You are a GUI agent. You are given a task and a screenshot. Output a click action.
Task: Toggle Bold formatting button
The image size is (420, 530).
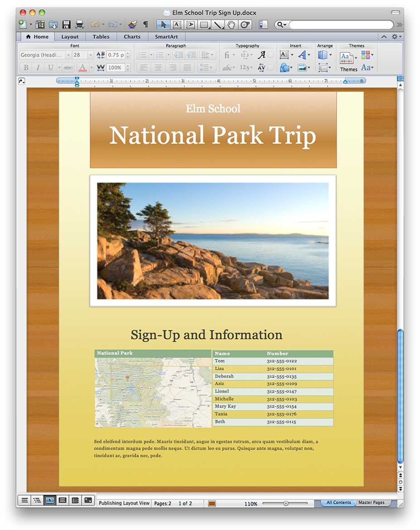(x=26, y=68)
